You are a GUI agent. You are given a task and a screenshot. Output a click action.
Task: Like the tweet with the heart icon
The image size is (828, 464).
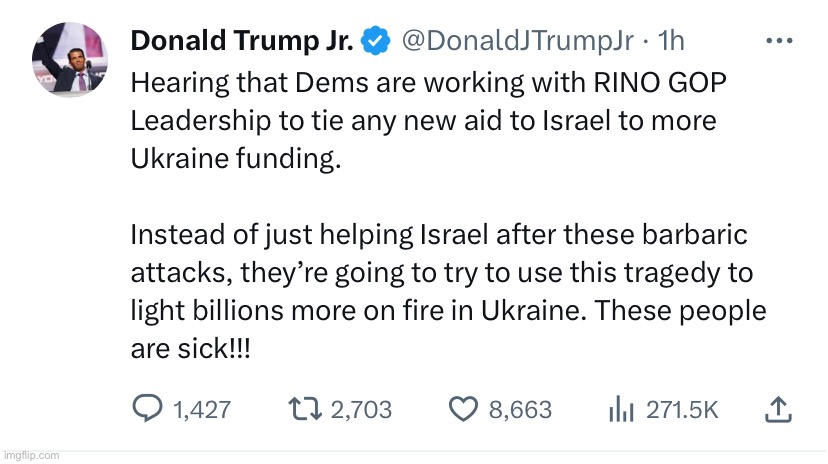461,409
